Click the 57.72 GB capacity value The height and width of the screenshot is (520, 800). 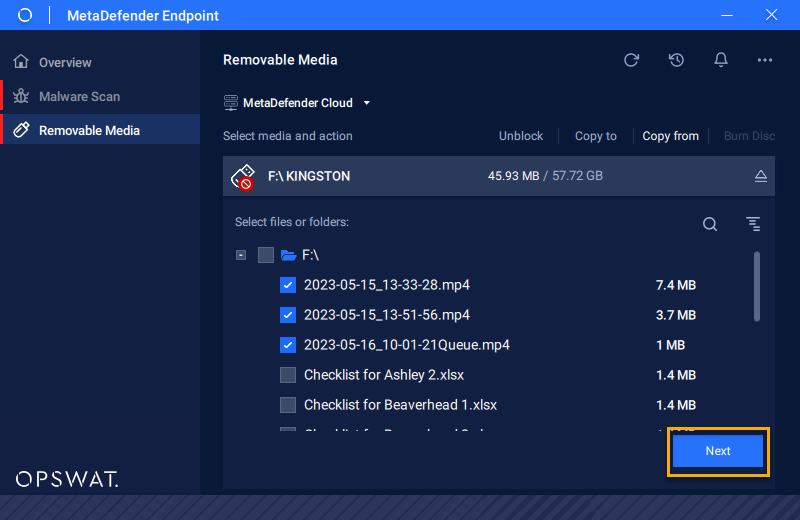[577, 176]
